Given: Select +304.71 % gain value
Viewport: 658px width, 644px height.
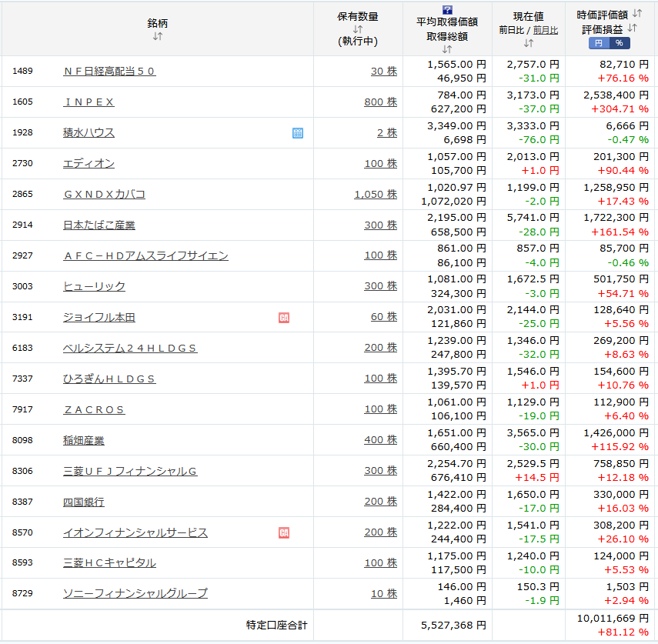Looking at the screenshot, I should (x=620, y=109).
